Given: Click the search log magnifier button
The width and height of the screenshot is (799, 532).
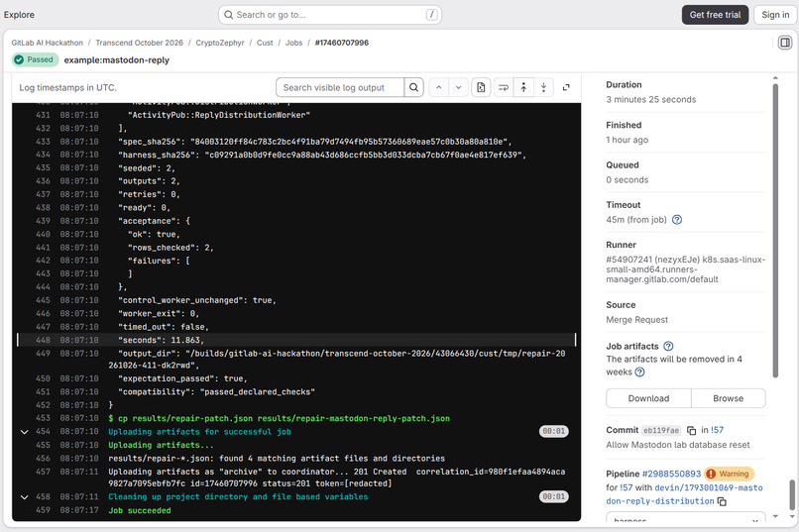Looking at the screenshot, I should coord(413,87).
